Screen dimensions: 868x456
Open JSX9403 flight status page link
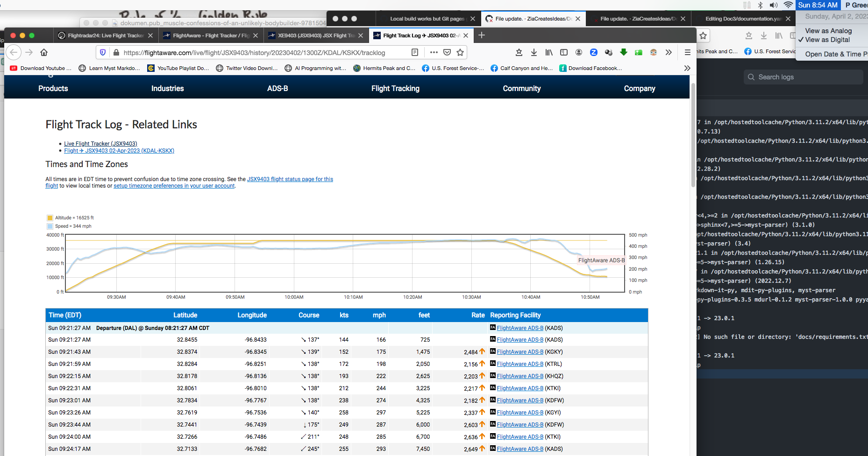coord(290,179)
